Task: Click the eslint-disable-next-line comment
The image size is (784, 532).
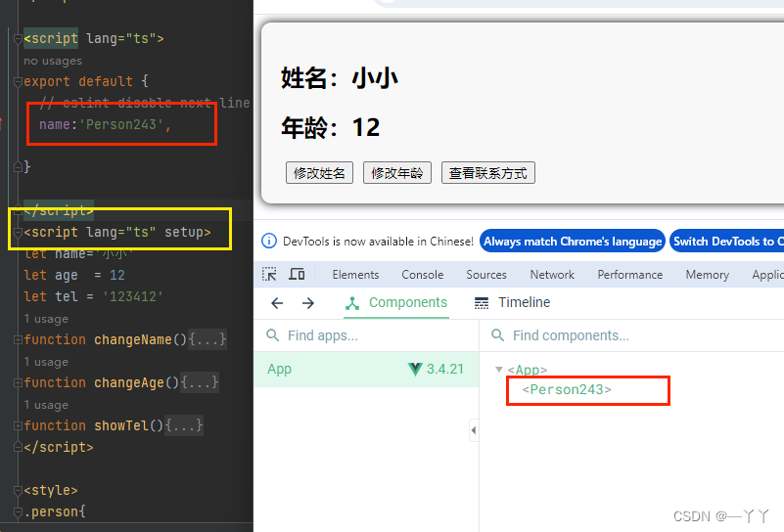Action: click(x=145, y=103)
